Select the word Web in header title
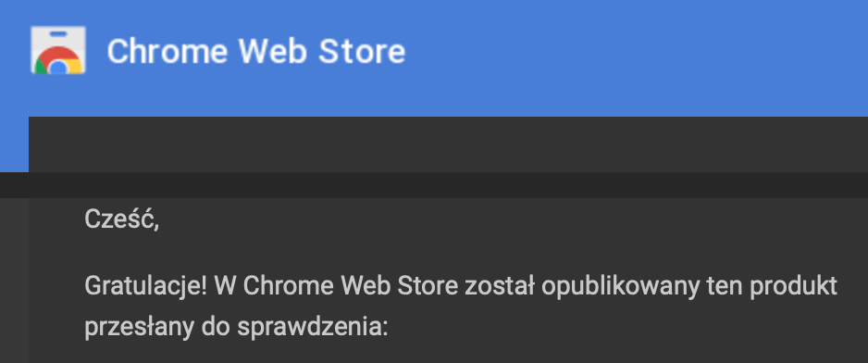This screenshot has height=363, width=868. click(273, 51)
